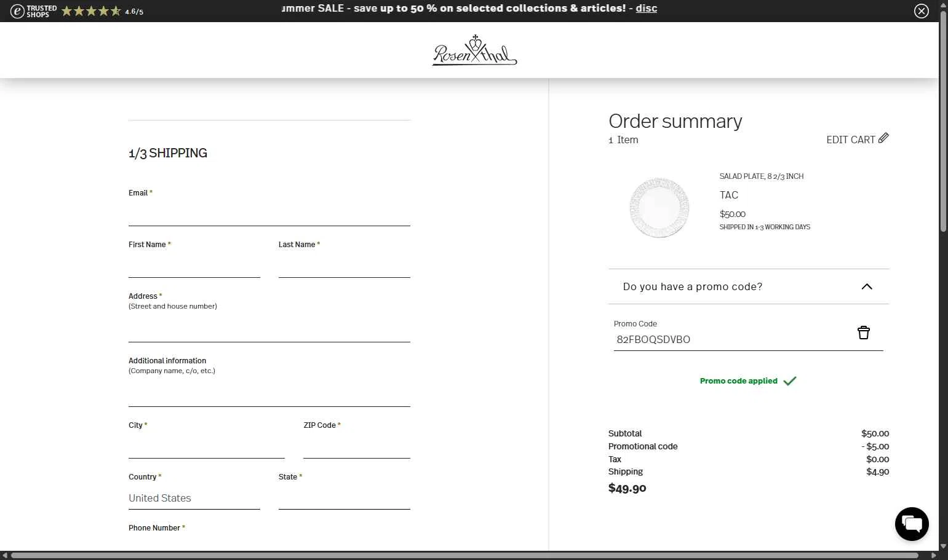This screenshot has width=948, height=560.
Task: Click the salad plate product thumbnail
Action: pos(659,208)
